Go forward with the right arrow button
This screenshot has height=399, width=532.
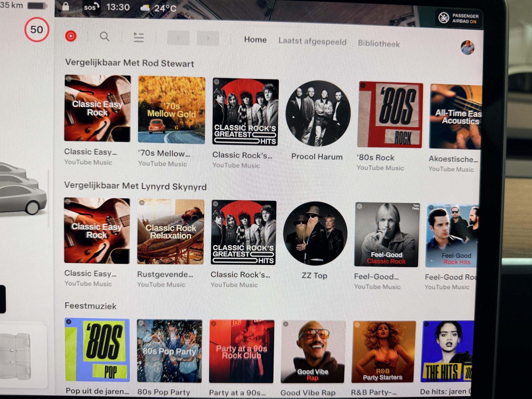tap(208, 39)
